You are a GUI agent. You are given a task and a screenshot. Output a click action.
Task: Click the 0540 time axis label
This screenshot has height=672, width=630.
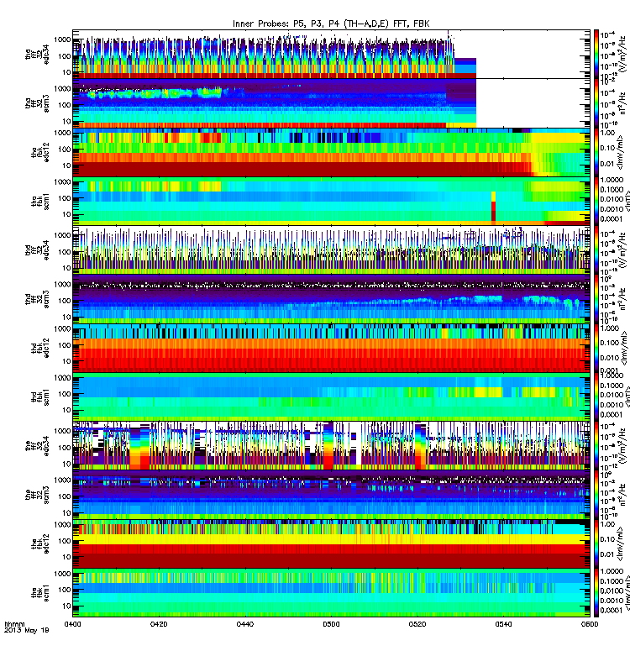tap(503, 624)
